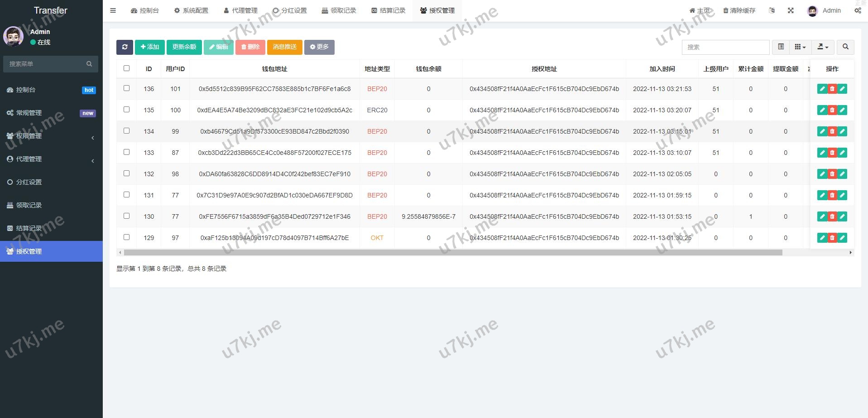This screenshot has height=418, width=868.
Task: Toggle table card view icon
Action: coord(781,47)
